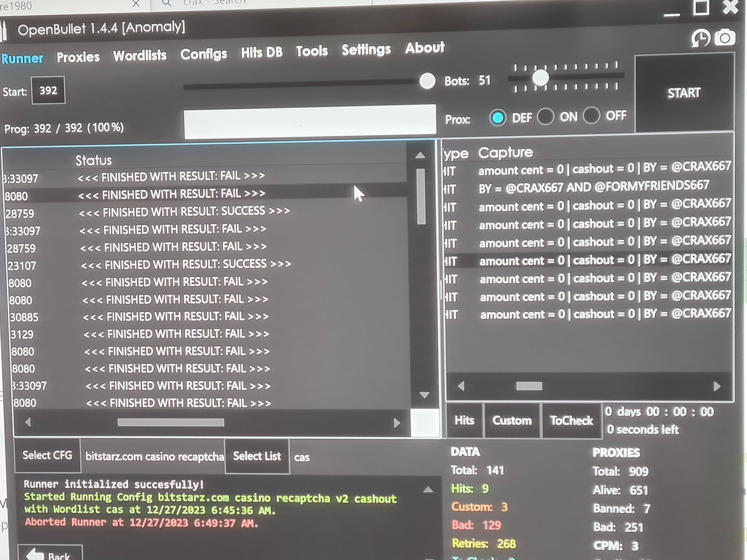Viewport: 747px width, 560px height.
Task: Open the Settings tab
Action: [x=366, y=50]
